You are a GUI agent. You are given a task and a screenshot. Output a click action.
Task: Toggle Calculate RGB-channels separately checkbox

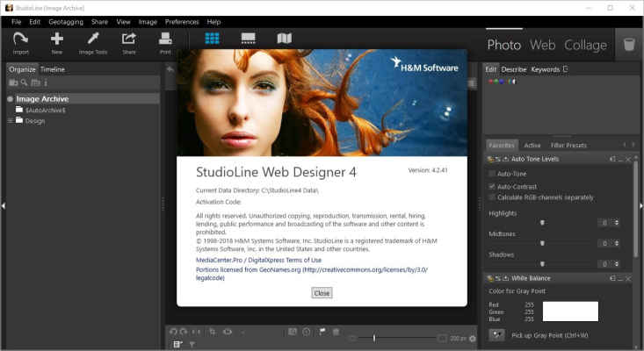pos(491,197)
